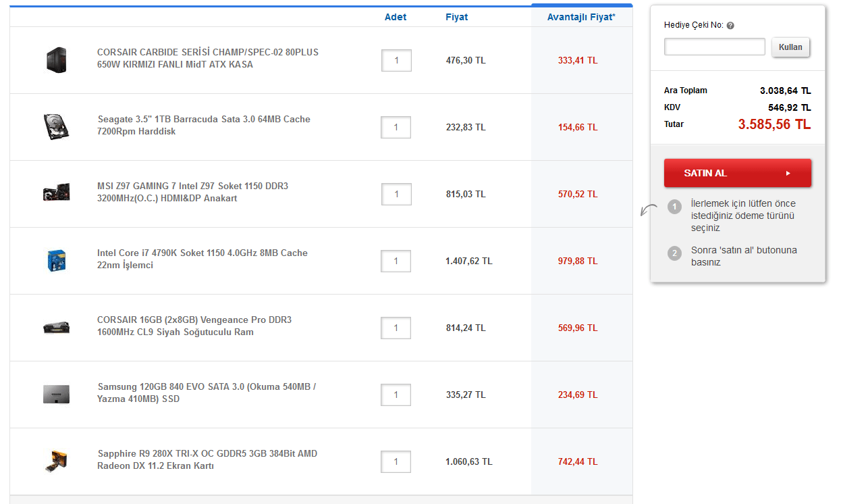Click the 234,69 TL discounted price

(x=578, y=395)
